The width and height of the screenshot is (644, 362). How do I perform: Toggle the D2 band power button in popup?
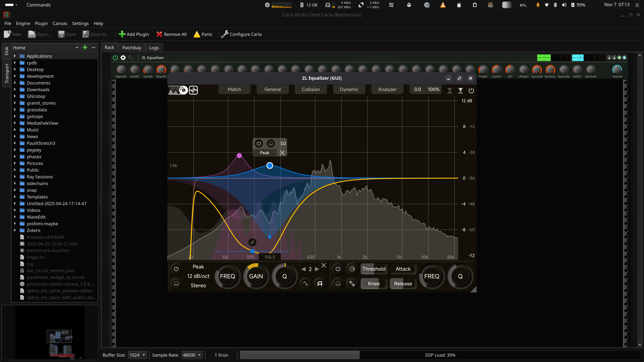[x=258, y=143]
